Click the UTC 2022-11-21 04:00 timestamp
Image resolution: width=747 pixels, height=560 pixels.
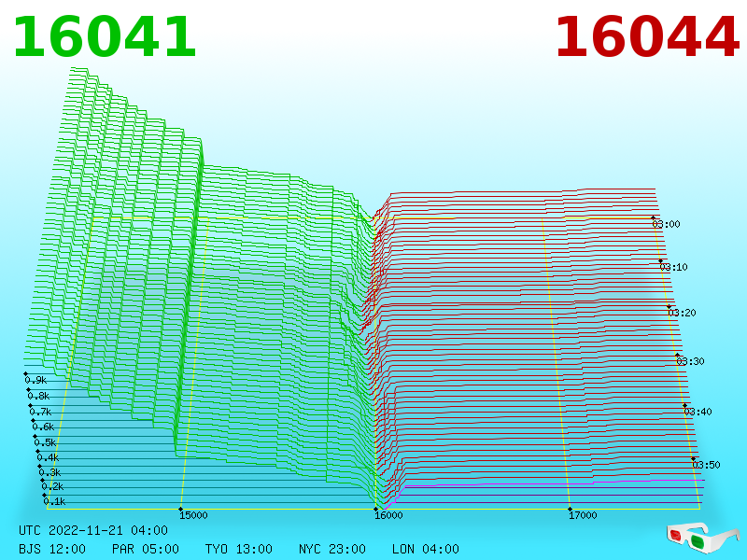tap(93, 530)
